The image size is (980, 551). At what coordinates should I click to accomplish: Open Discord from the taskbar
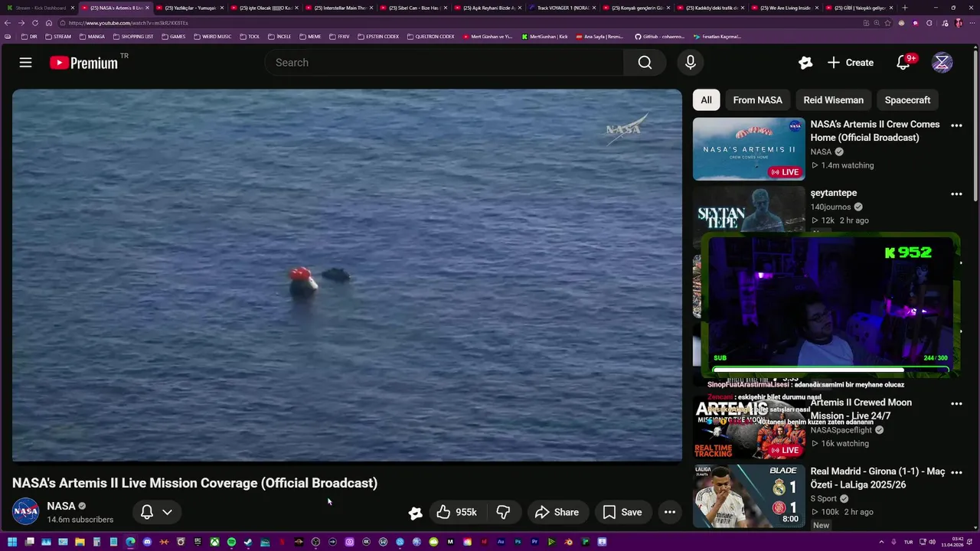click(x=147, y=543)
